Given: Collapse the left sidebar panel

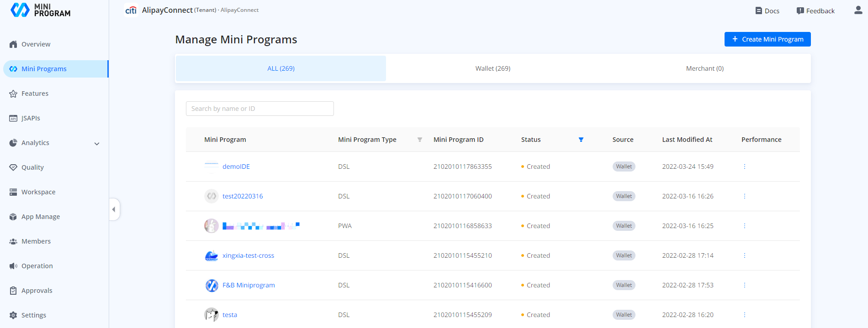Looking at the screenshot, I should [114, 209].
